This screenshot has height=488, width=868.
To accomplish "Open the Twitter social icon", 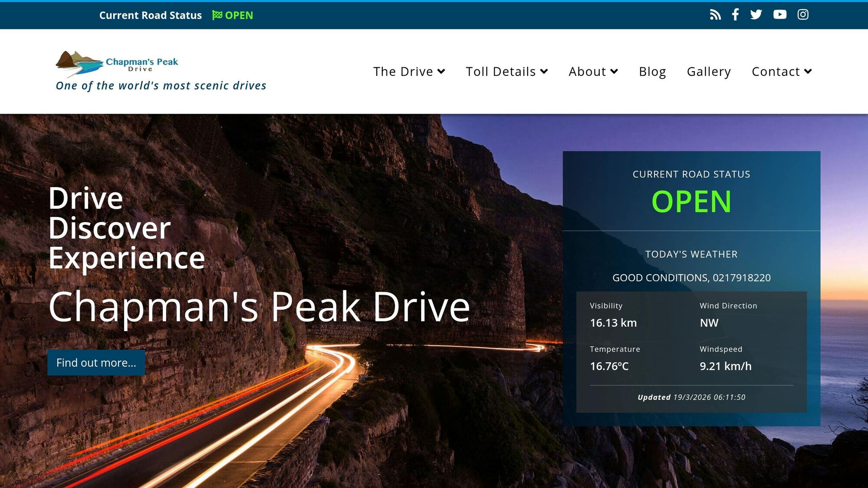I will coord(757,15).
